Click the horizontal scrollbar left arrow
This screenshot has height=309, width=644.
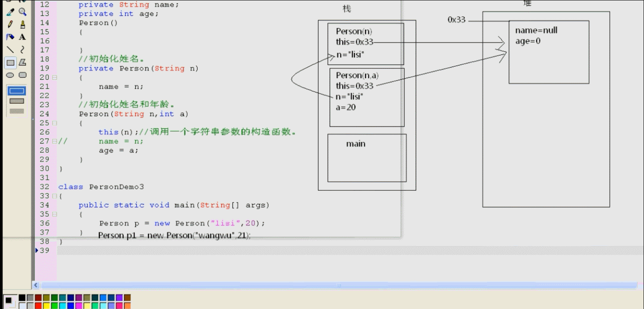coord(36,286)
